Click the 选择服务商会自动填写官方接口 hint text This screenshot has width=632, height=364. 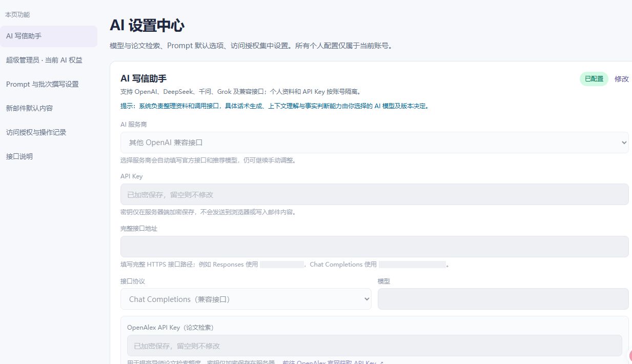click(208, 160)
